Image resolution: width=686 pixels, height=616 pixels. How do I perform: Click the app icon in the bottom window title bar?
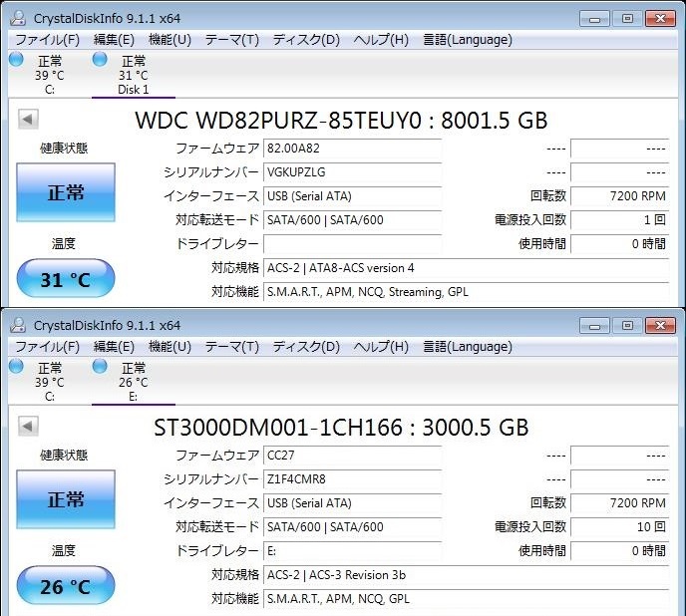pos(18,325)
